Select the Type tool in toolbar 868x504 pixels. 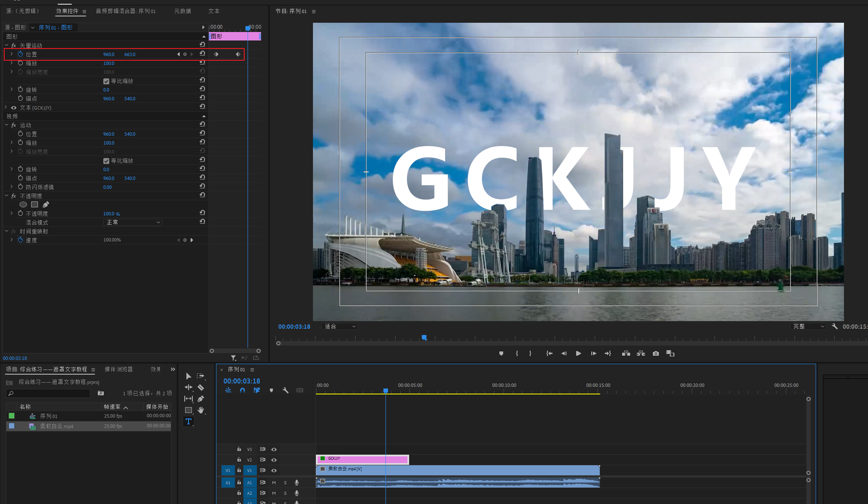189,421
